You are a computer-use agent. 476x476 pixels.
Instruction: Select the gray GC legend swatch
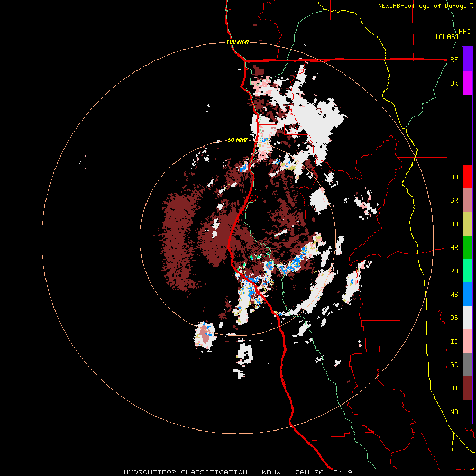pyautogui.click(x=467, y=364)
